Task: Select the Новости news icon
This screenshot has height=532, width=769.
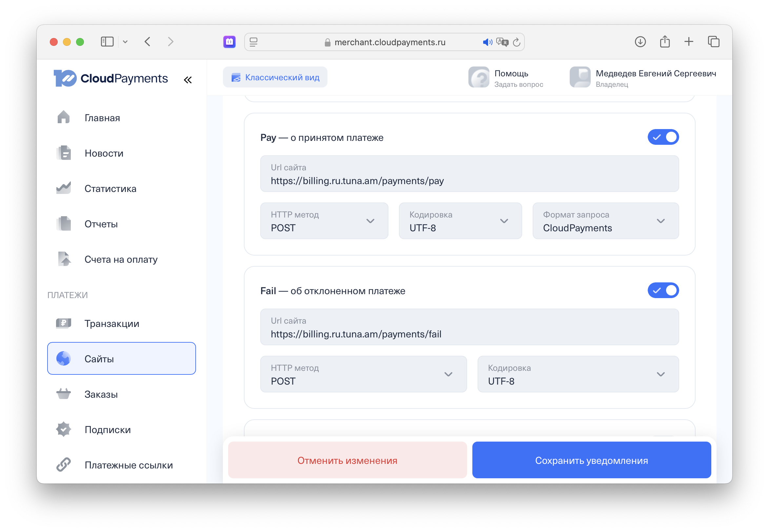Action: pos(64,153)
